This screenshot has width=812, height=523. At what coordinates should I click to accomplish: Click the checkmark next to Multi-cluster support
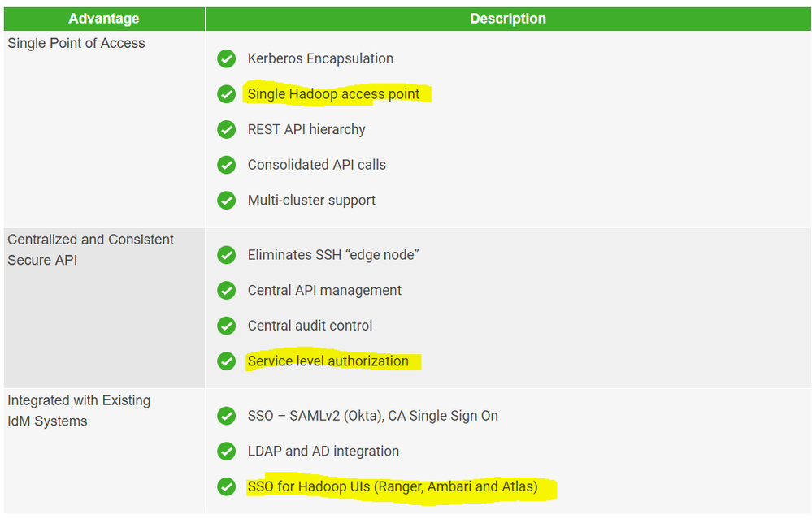point(227,200)
